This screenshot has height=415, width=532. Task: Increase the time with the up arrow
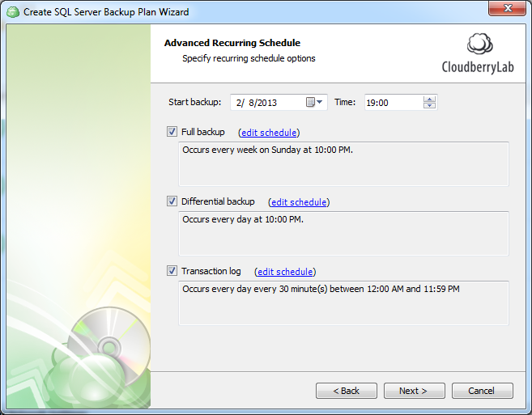point(429,99)
